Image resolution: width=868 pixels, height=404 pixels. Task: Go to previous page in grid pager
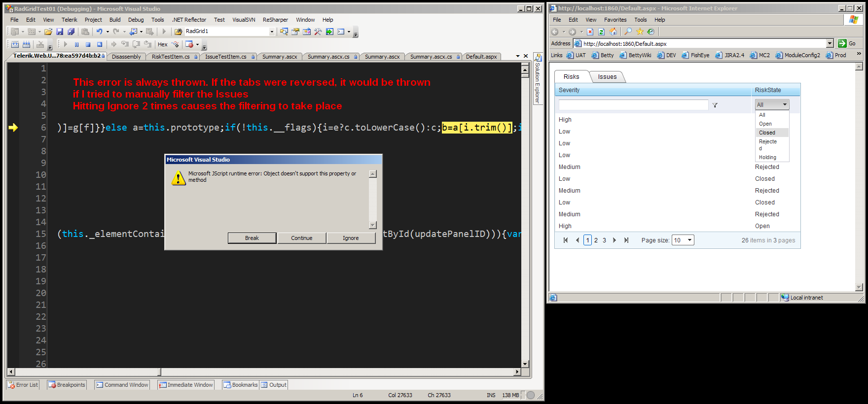pos(578,240)
